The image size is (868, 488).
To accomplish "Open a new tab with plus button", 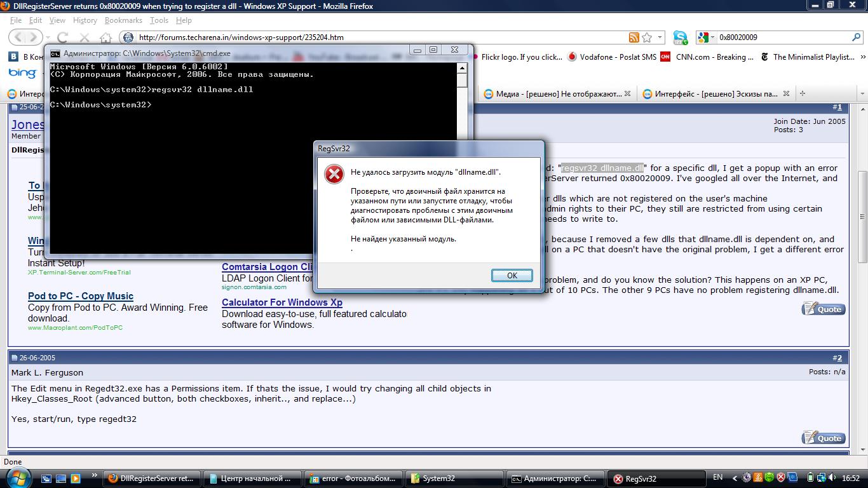I will click(802, 93).
